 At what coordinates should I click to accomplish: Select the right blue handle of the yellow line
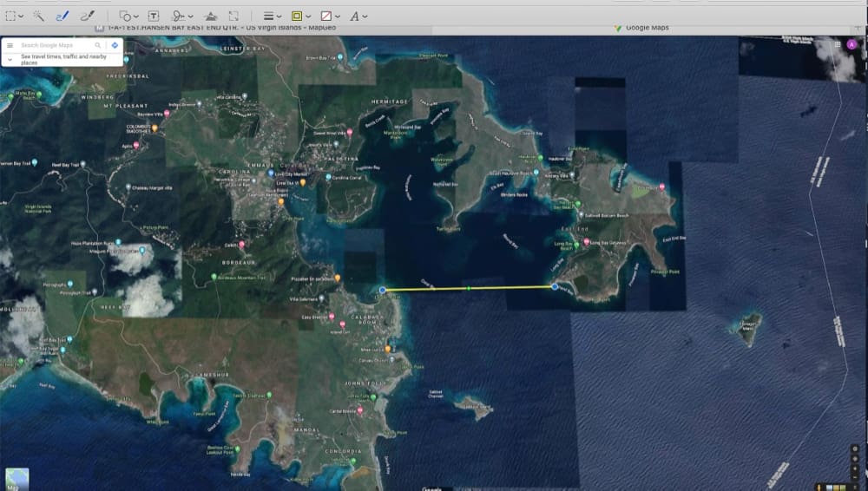(555, 287)
